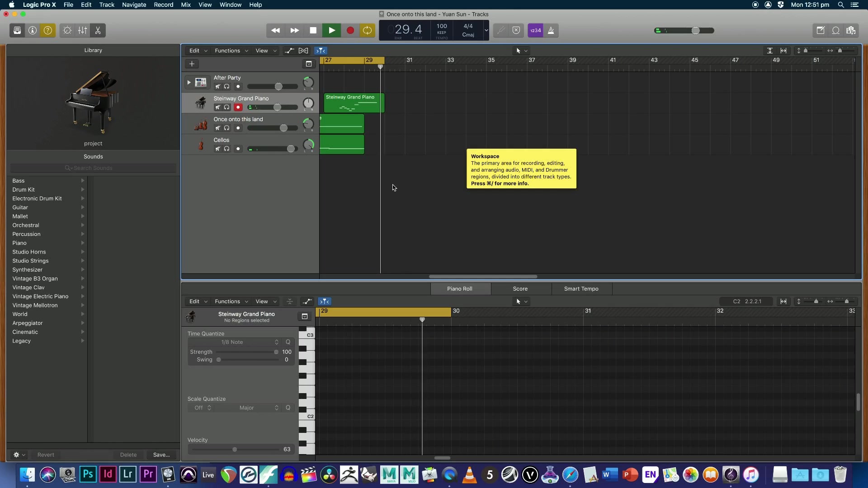868x488 pixels.
Task: Toggle Quick Help icon
Action: click(48, 30)
